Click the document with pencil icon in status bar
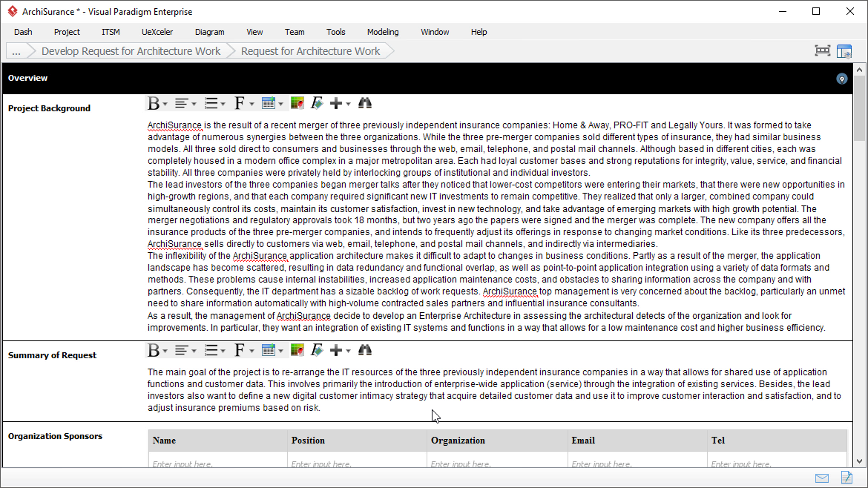This screenshot has height=488, width=868. [846, 478]
